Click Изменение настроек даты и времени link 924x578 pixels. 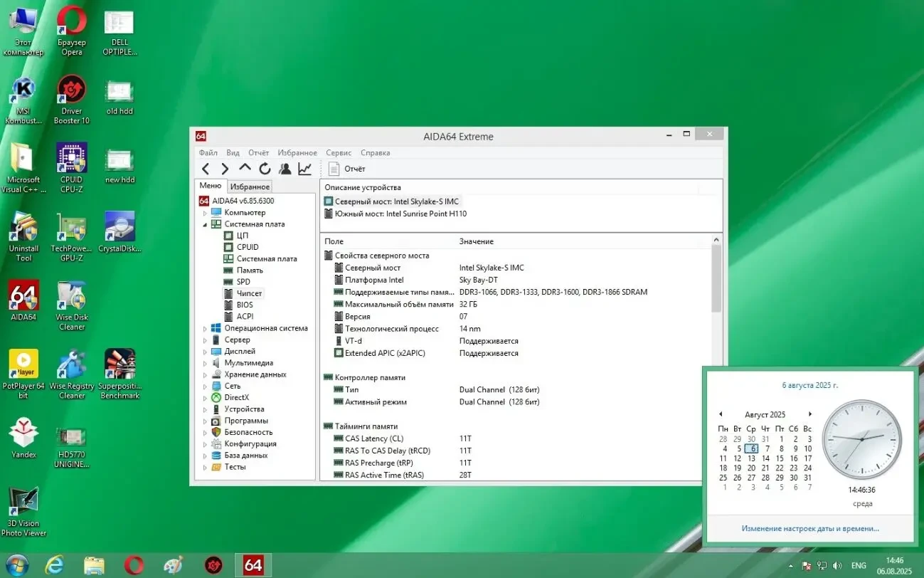pos(810,528)
